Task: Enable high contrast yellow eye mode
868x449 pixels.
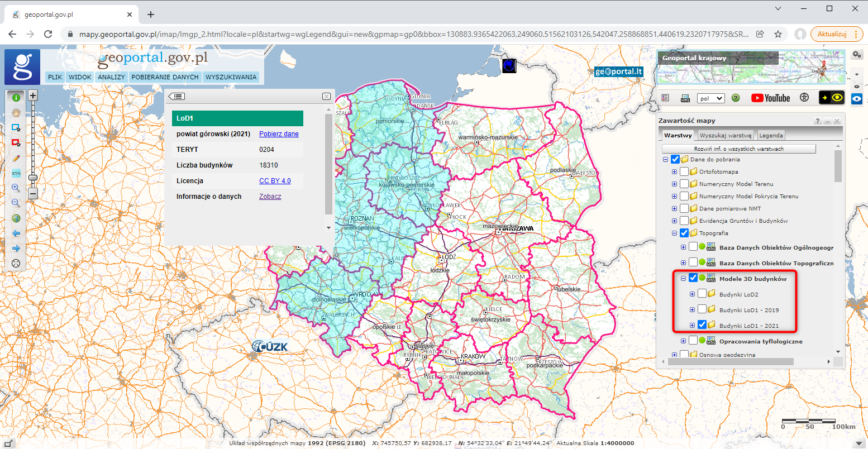Action: (832, 98)
